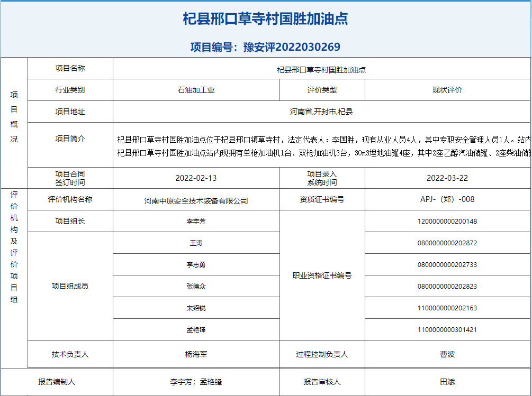Click the 项目合同签订时间 label
The height and width of the screenshot is (396, 532).
[70, 178]
